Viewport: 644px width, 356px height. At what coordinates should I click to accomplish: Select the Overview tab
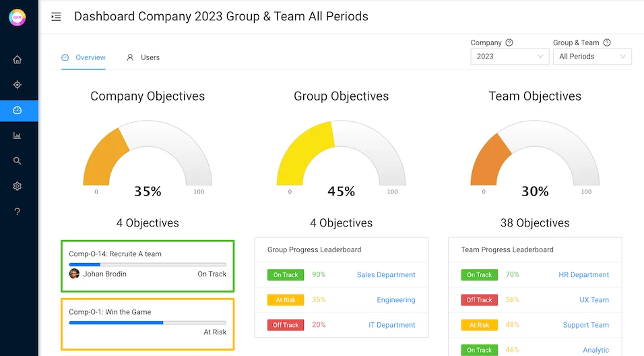(x=84, y=57)
